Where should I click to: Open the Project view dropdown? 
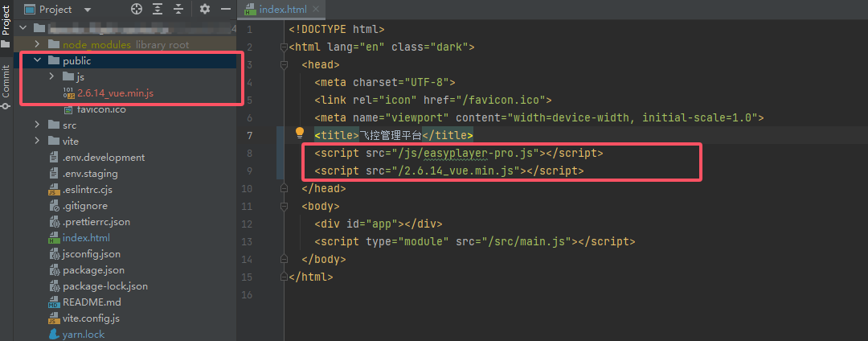pos(88,10)
